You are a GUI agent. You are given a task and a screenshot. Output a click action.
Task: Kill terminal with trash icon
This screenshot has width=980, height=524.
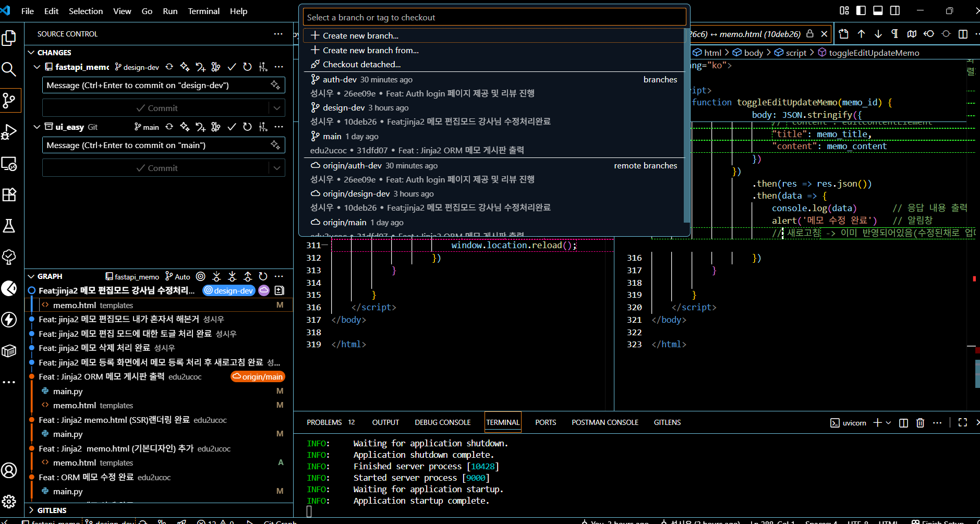[x=921, y=422]
